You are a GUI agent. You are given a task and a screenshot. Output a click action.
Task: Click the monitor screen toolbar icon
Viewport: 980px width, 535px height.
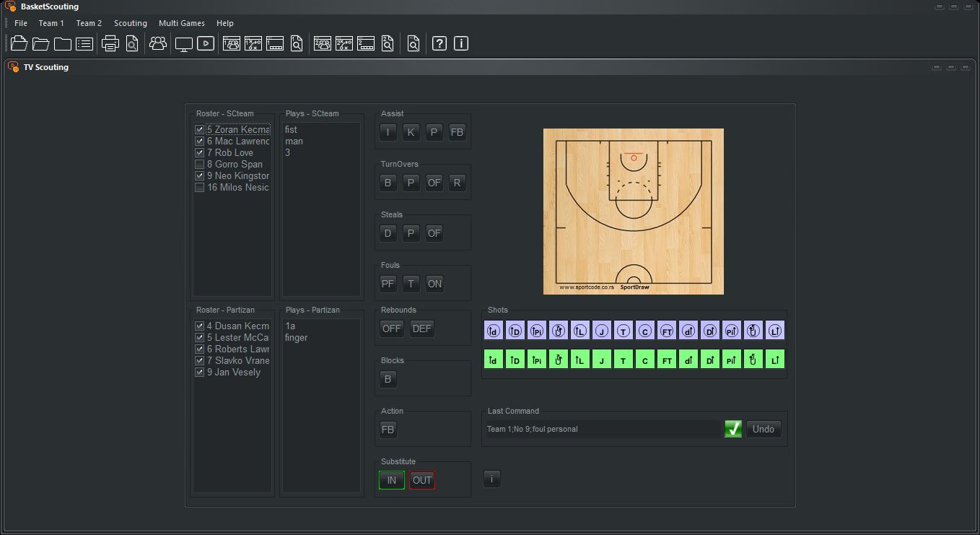tap(184, 43)
